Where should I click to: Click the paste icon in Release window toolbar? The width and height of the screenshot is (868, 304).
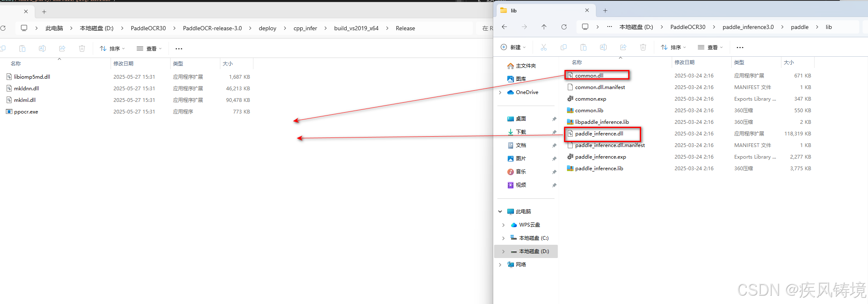pyautogui.click(x=22, y=49)
